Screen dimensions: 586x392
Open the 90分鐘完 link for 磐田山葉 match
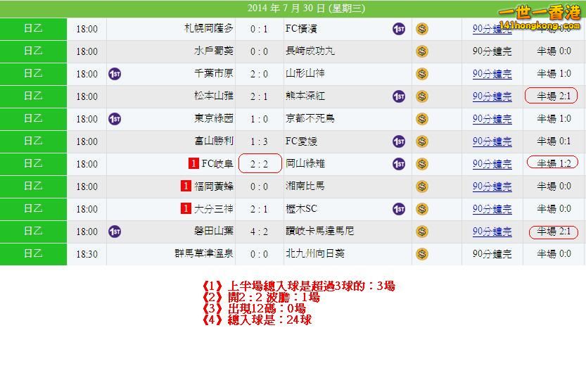point(492,232)
